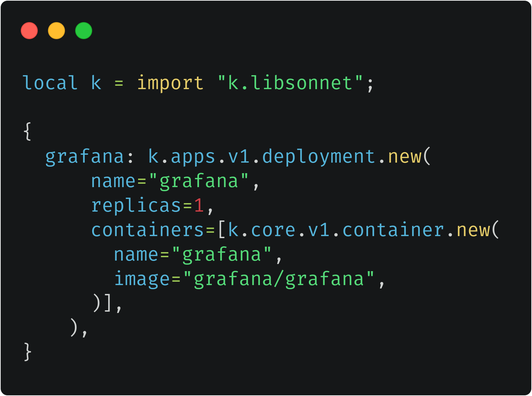Click the yellow minimize window dot
Viewport: 532px width, 396px height.
click(56, 31)
